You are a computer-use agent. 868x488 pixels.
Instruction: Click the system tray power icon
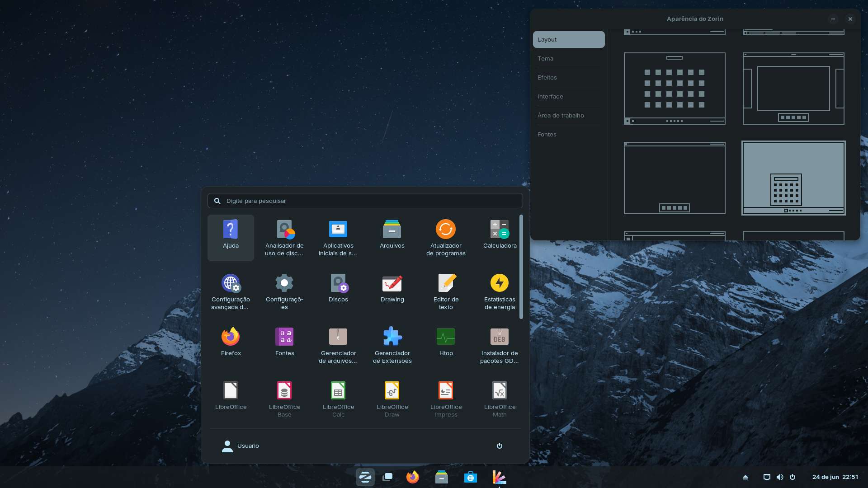point(793,477)
